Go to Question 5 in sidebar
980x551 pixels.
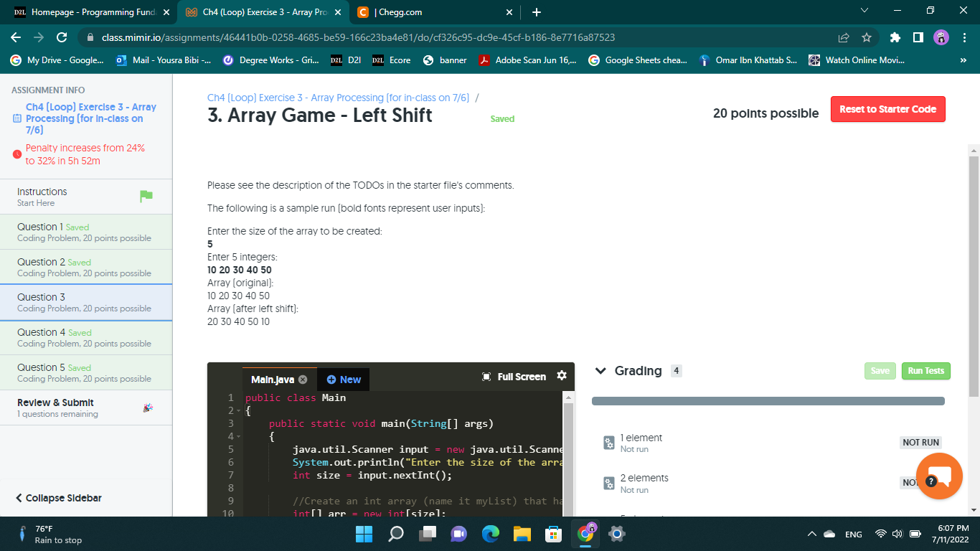pos(86,372)
